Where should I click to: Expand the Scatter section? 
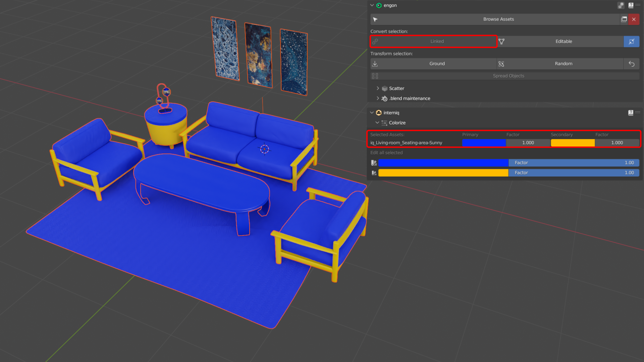coord(378,88)
